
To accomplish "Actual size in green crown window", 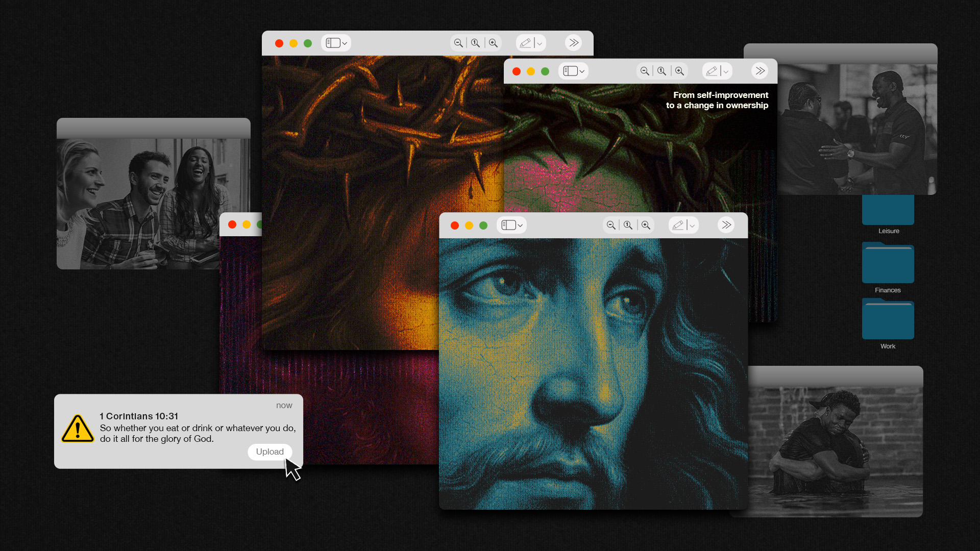I will (661, 71).
